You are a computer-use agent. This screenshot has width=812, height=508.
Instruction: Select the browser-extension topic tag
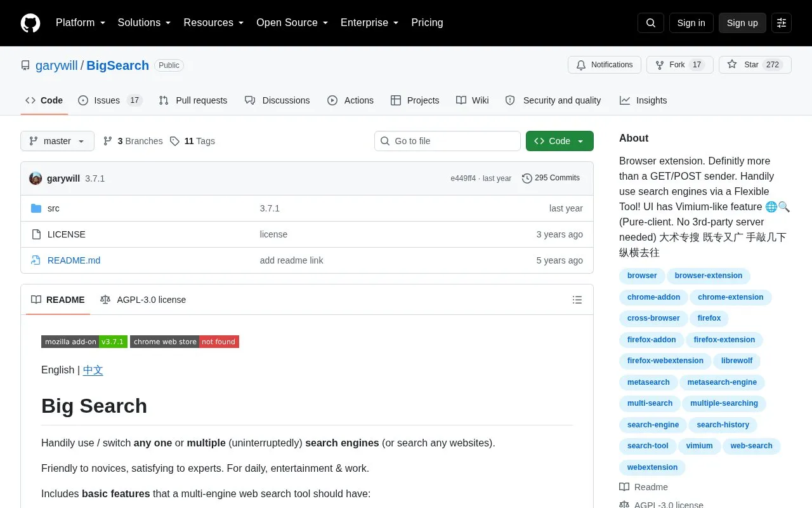coord(709,276)
